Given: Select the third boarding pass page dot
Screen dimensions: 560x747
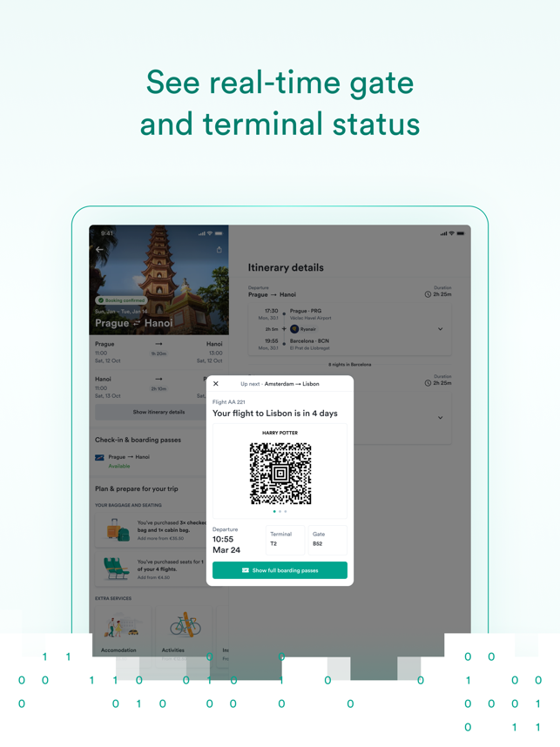Looking at the screenshot, I should [286, 511].
